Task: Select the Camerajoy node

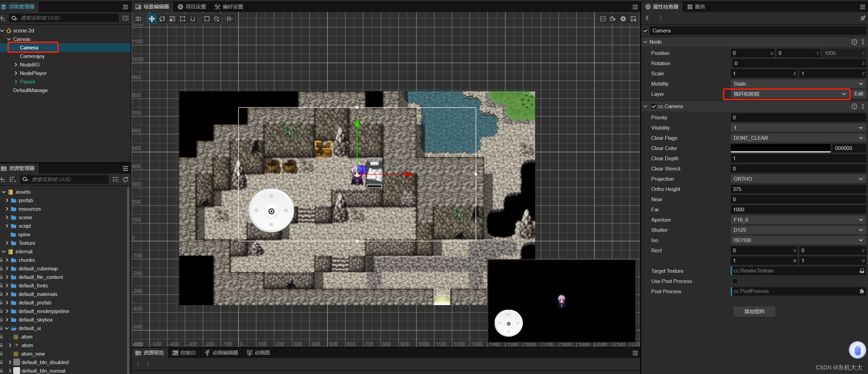Action: (32, 56)
